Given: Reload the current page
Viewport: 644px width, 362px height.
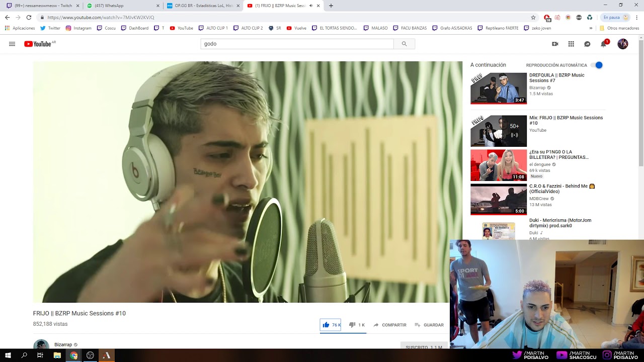Looking at the screenshot, I should tap(29, 17).
